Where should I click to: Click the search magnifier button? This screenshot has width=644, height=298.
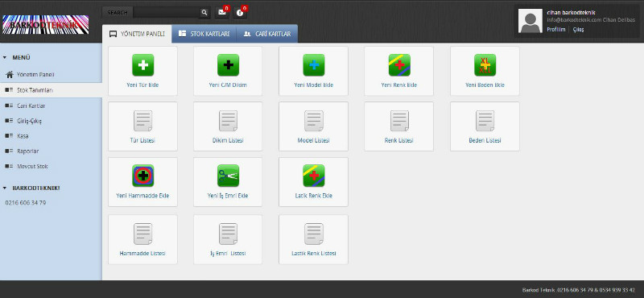(x=204, y=13)
